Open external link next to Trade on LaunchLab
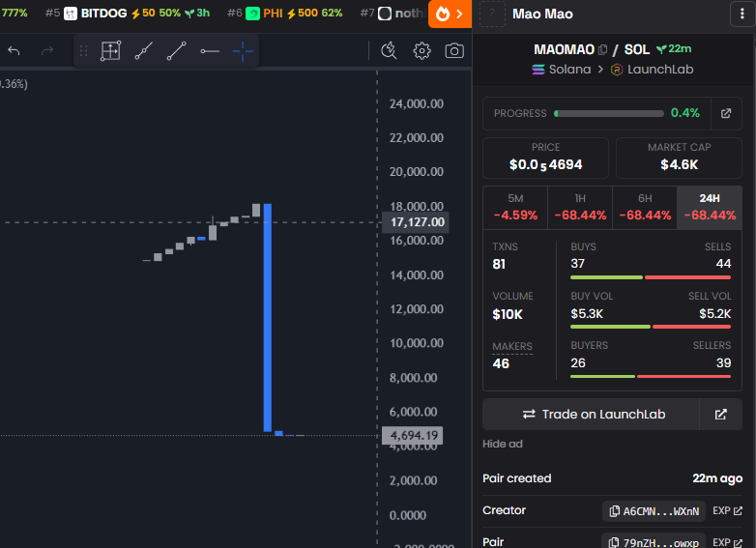Image resolution: width=756 pixels, height=548 pixels. point(721,415)
